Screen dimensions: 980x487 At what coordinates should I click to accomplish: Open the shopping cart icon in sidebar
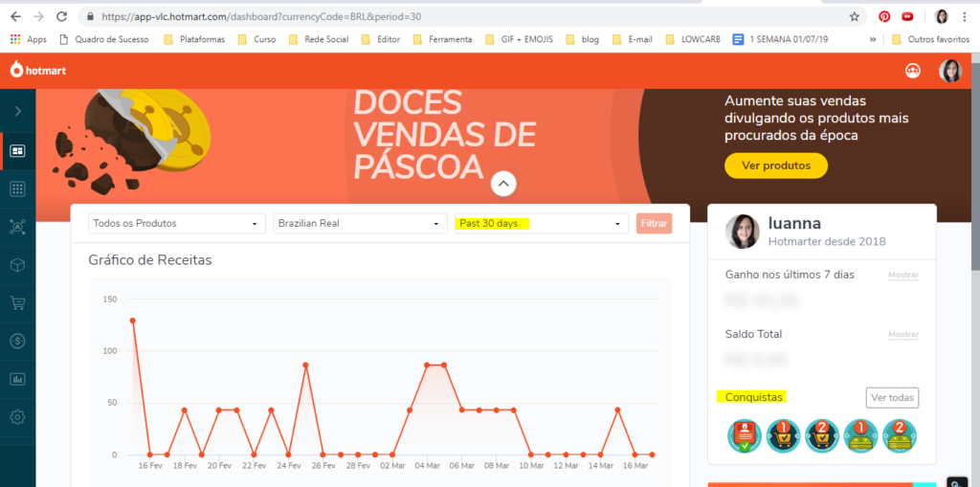pos(17,303)
